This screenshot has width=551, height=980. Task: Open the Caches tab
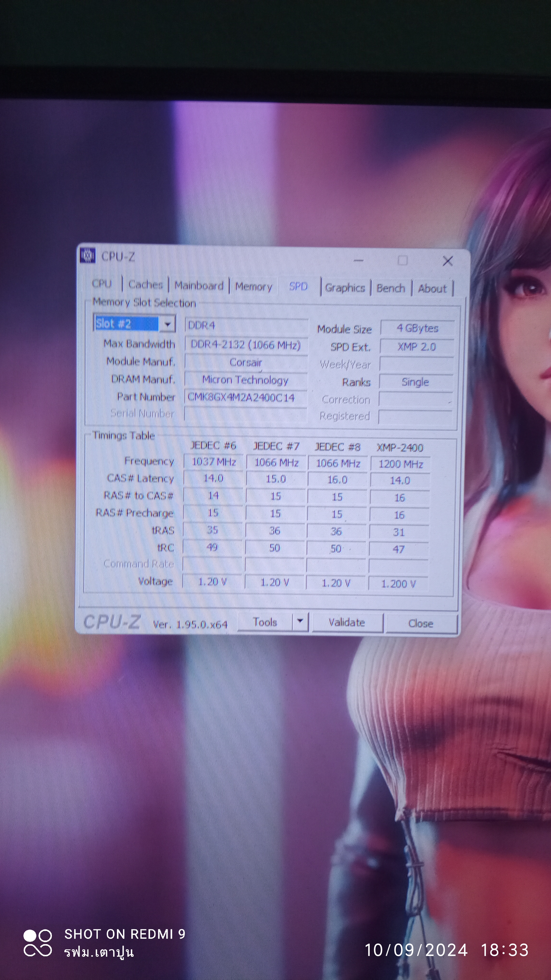(146, 284)
